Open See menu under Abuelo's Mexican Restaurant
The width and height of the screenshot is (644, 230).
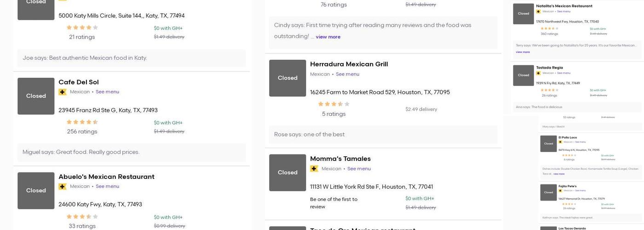107,187
